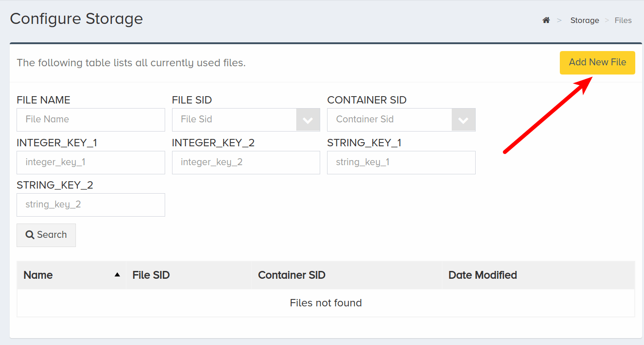Focus the File Name input field
Screen dimensions: 644x345
(91, 120)
